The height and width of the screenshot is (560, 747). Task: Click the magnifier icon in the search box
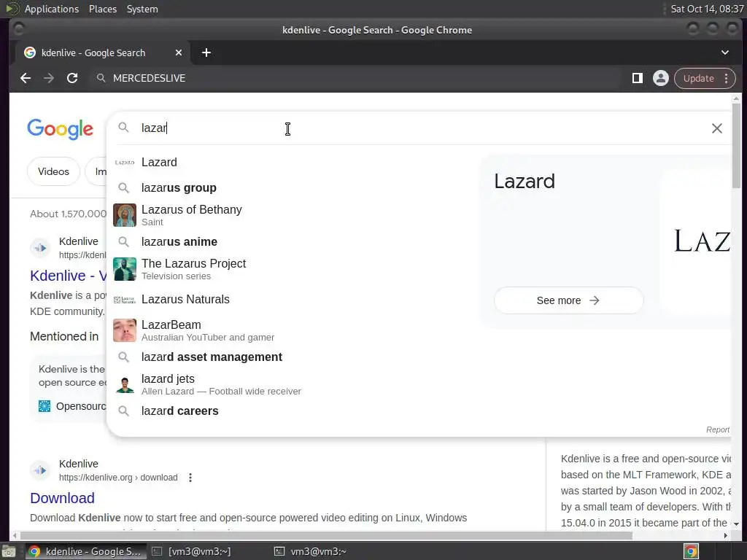123,128
